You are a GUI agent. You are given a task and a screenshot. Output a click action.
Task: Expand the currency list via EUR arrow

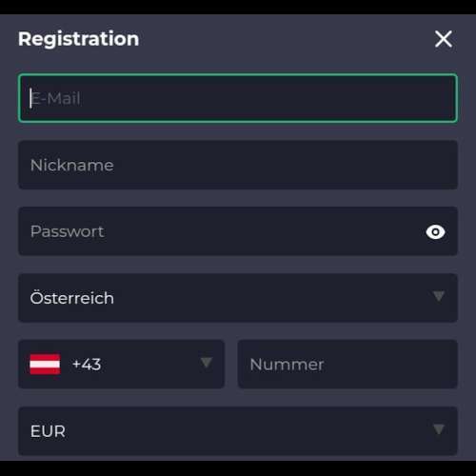click(439, 429)
